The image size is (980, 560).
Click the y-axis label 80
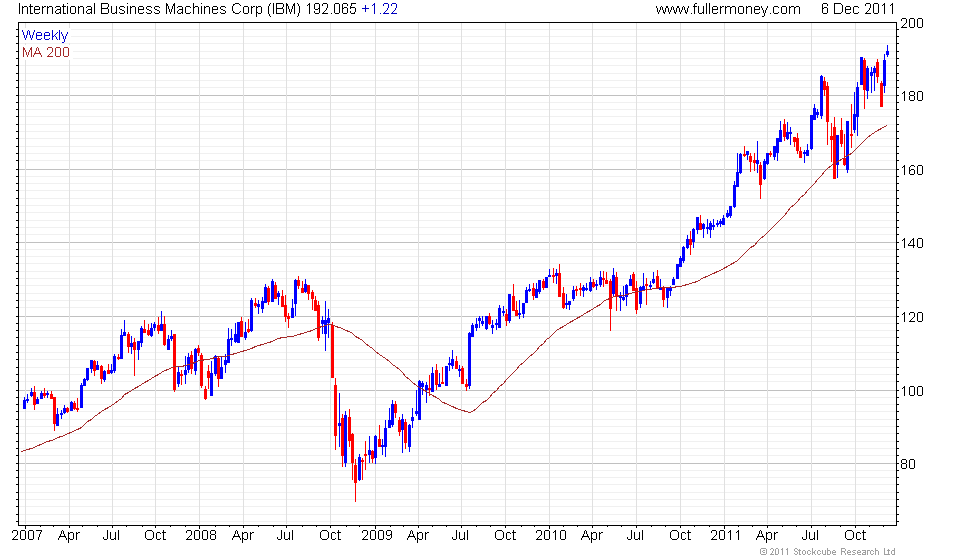pos(908,464)
